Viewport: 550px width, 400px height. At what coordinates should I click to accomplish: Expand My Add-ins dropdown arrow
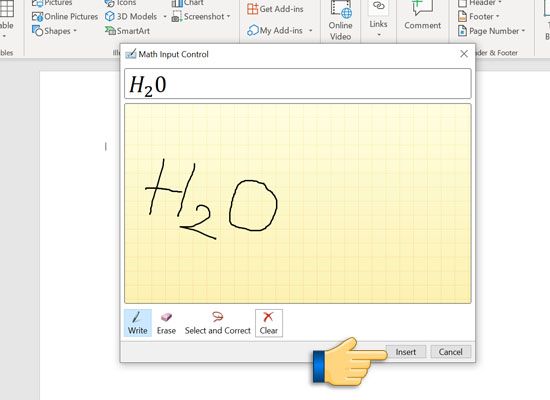[310, 31]
